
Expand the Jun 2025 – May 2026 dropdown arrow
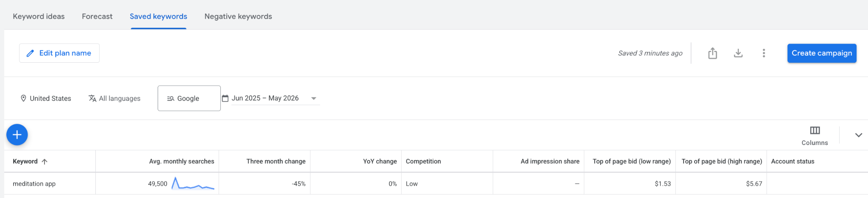314,98
